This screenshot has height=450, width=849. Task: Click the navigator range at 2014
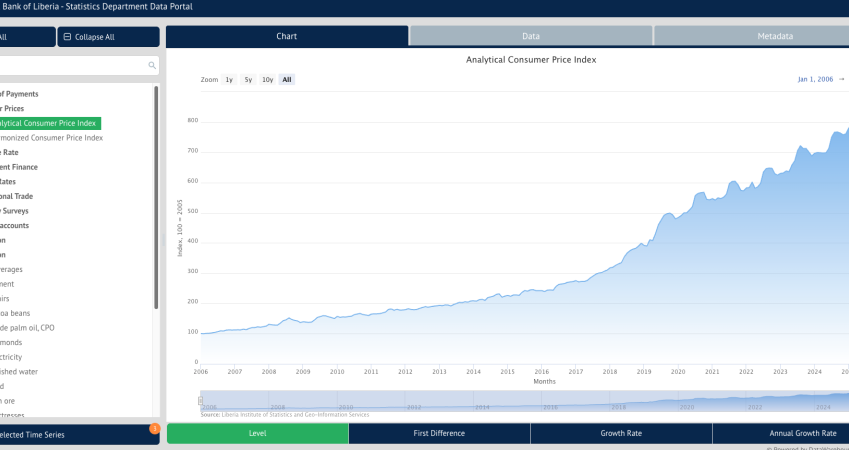[482, 407]
